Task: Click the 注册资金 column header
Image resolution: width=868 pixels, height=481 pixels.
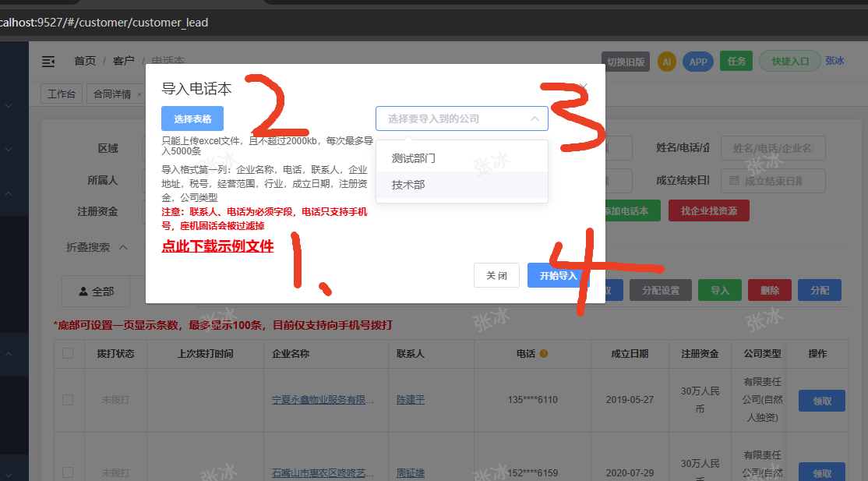Action: click(700, 354)
